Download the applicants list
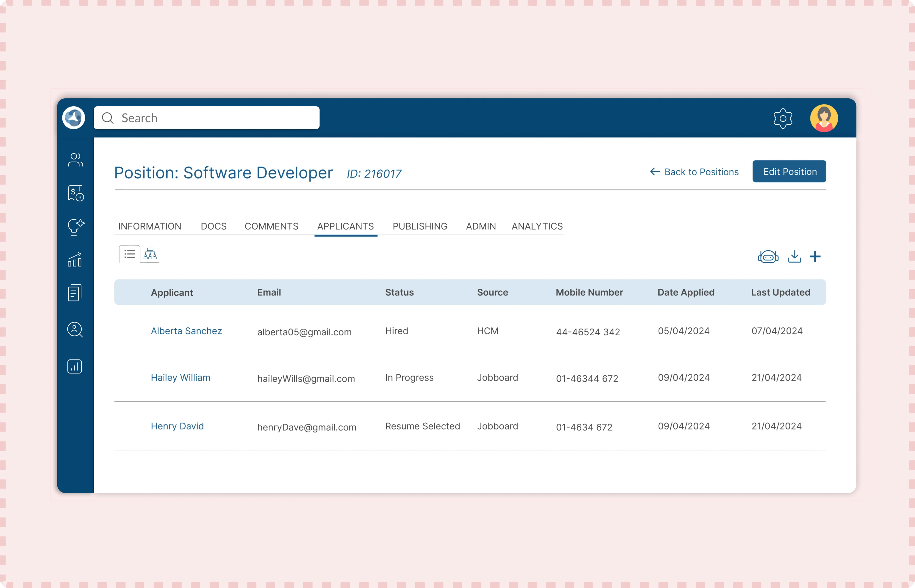This screenshot has height=588, width=915. (795, 256)
